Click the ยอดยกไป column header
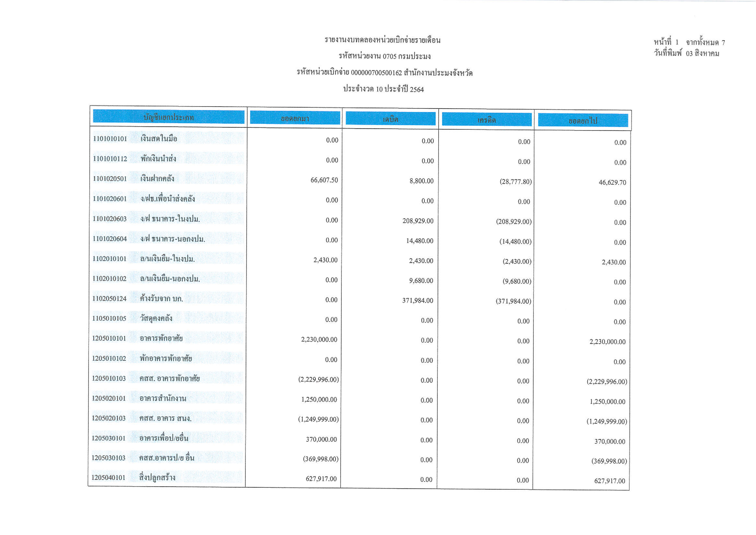The image size is (756, 535). point(583,121)
